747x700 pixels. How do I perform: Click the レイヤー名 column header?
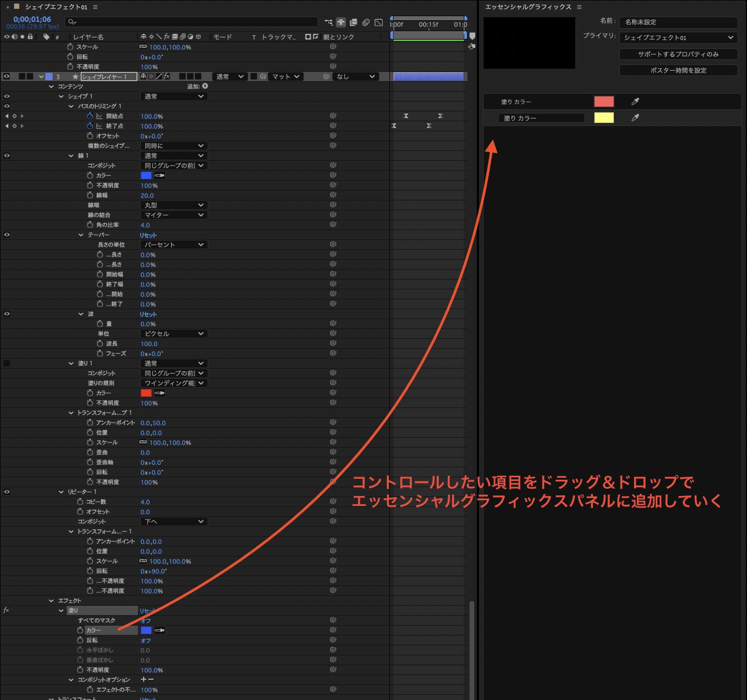coord(88,37)
